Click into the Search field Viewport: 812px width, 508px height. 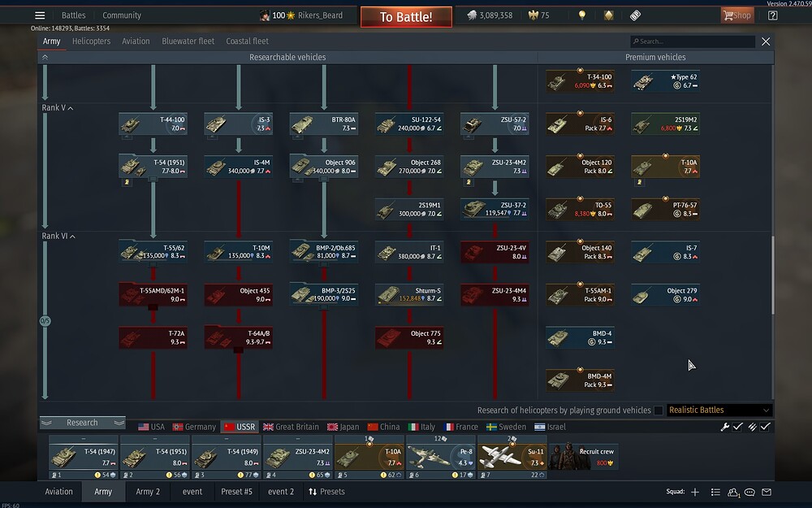693,41
